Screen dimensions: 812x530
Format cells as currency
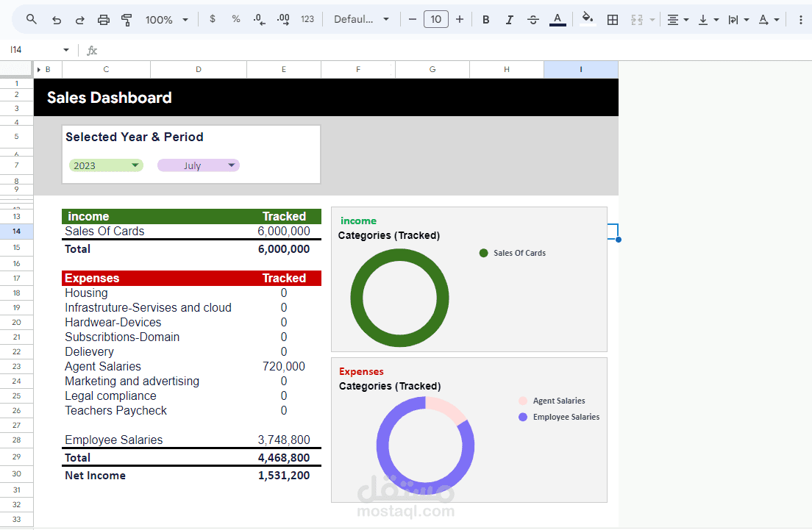213,19
